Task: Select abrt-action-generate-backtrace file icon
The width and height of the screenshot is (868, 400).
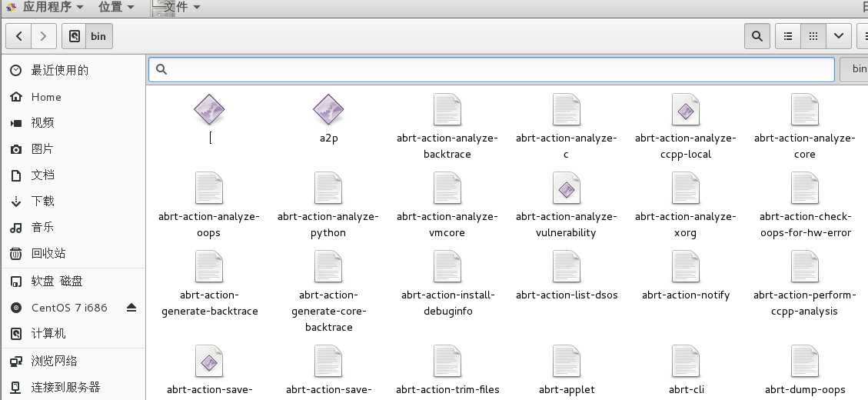Action: [x=209, y=266]
